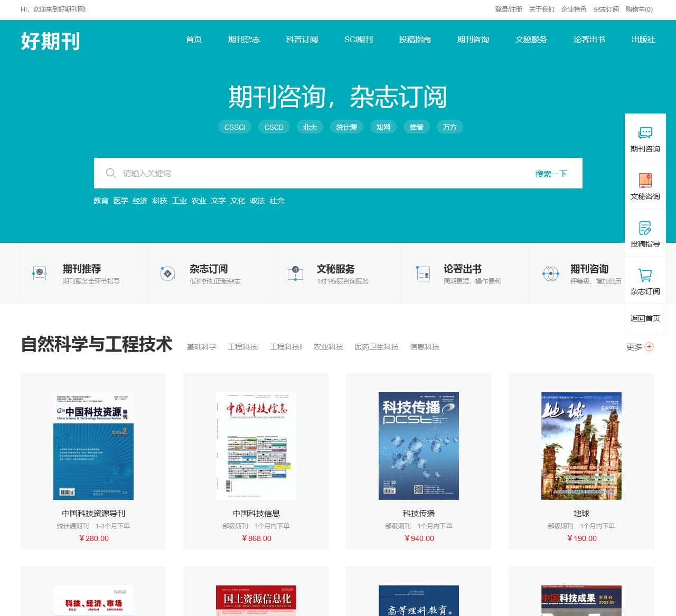This screenshot has width=676, height=616.
Task: Open the SCI期刊 menu item
Action: 359,39
